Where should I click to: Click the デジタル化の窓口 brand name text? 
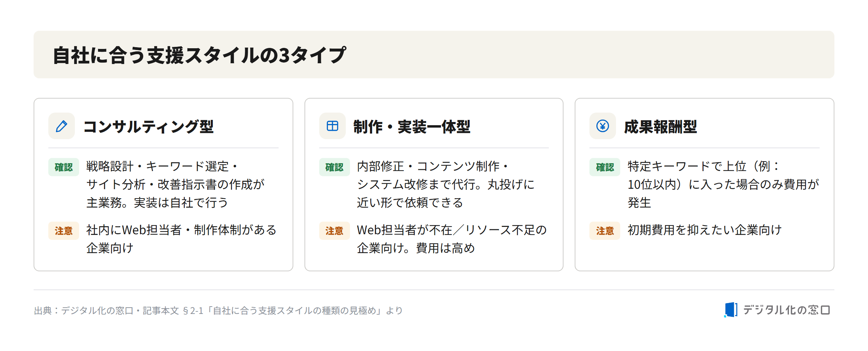786,310
